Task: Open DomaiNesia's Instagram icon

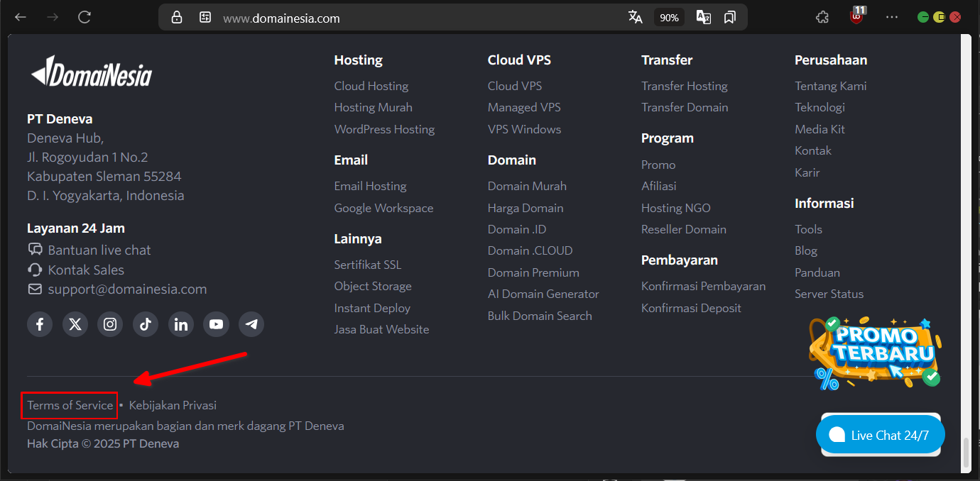Action: coord(110,324)
